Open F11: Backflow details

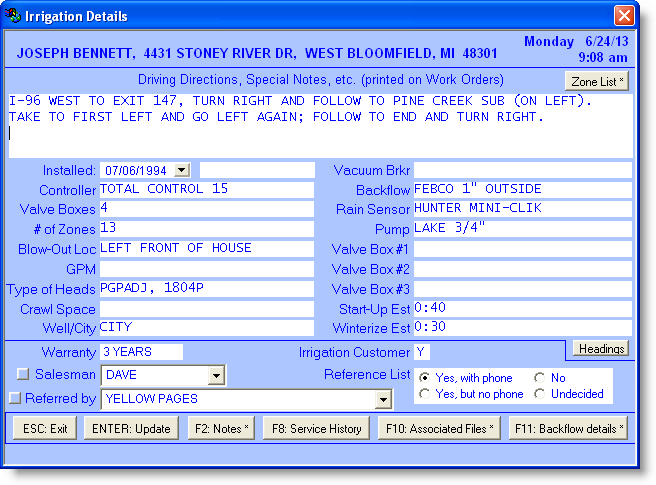coord(567,428)
